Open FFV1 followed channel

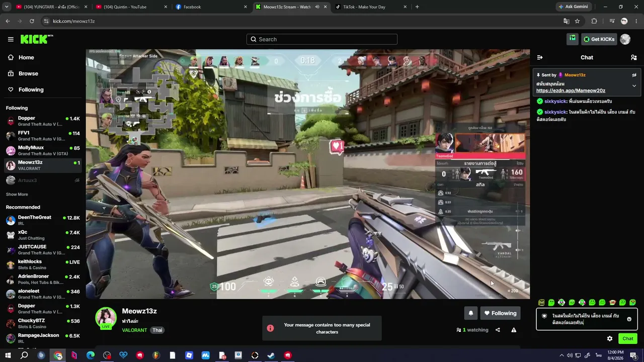point(43,136)
